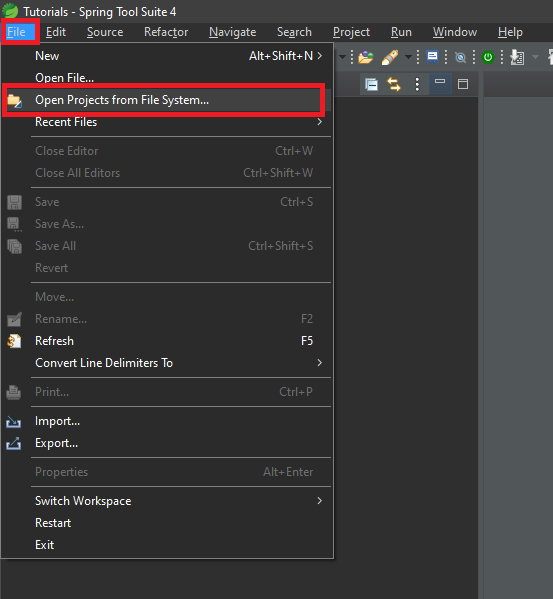Viewport: 553px width, 599px height.
Task: Click the greyed Save entry
Action: point(167,202)
